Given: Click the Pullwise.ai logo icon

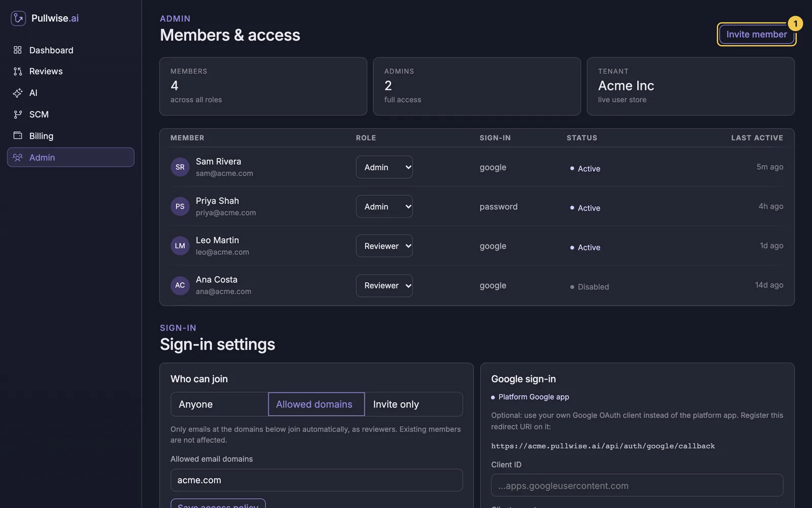Looking at the screenshot, I should [18, 18].
